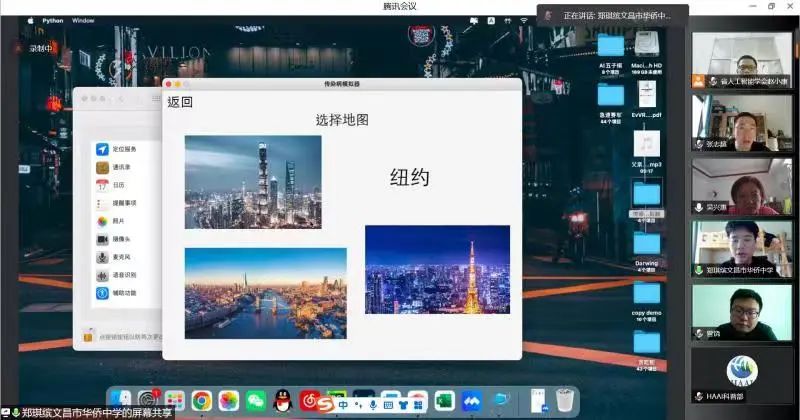Select the HAAI科普部 participant tile

742,376
